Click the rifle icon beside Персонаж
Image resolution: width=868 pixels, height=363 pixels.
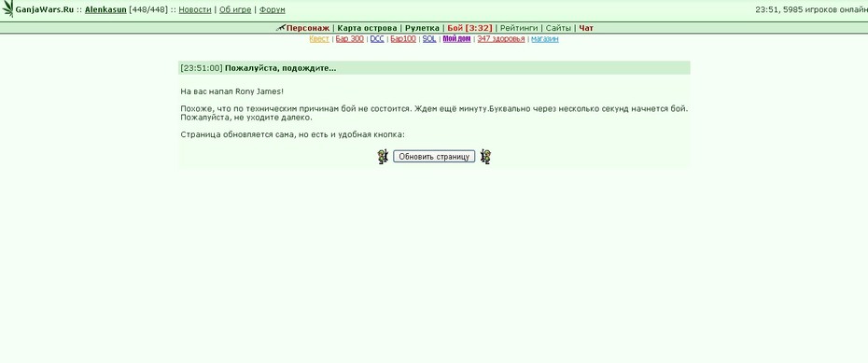point(280,28)
